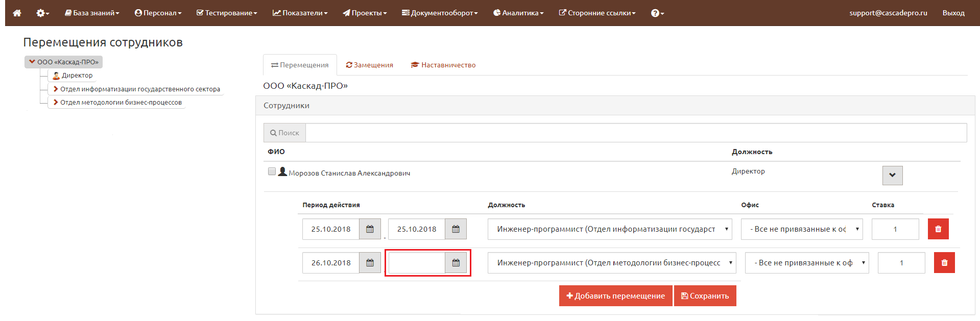Screen dimensions: 980x321
Task: Switch to the Замещения tab
Action: point(369,65)
